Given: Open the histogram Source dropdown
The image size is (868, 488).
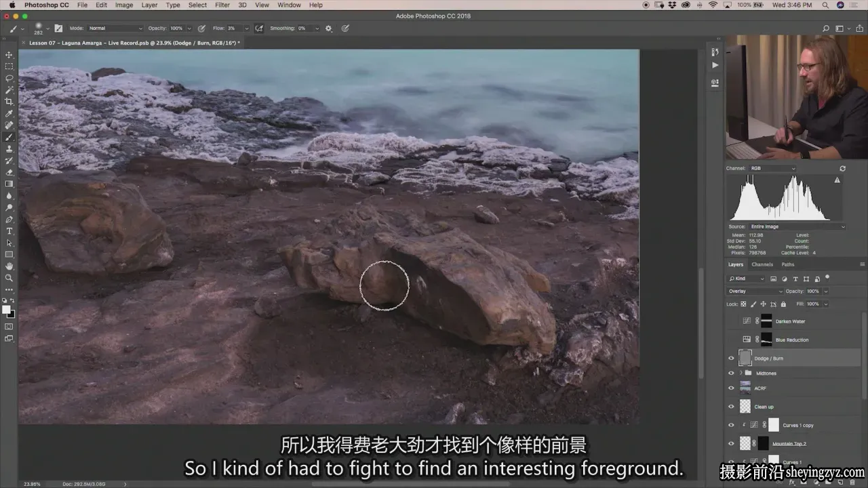Looking at the screenshot, I should pos(797,226).
